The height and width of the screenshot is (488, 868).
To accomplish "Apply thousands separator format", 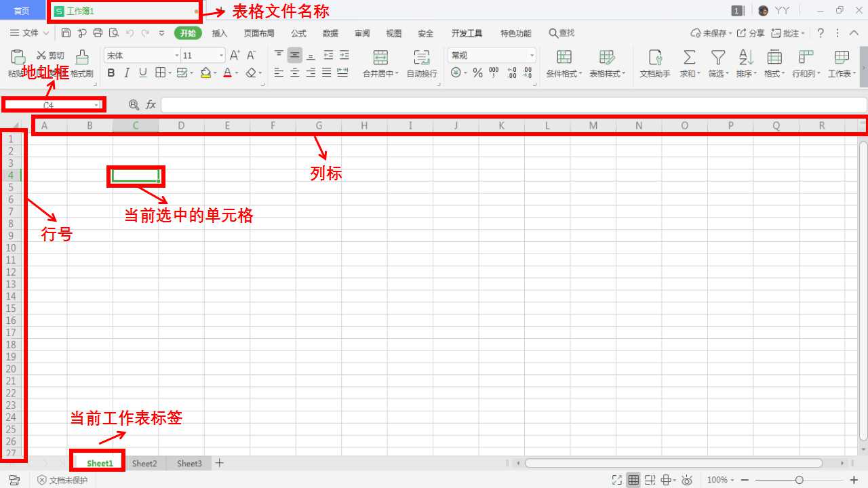I will pyautogui.click(x=494, y=73).
